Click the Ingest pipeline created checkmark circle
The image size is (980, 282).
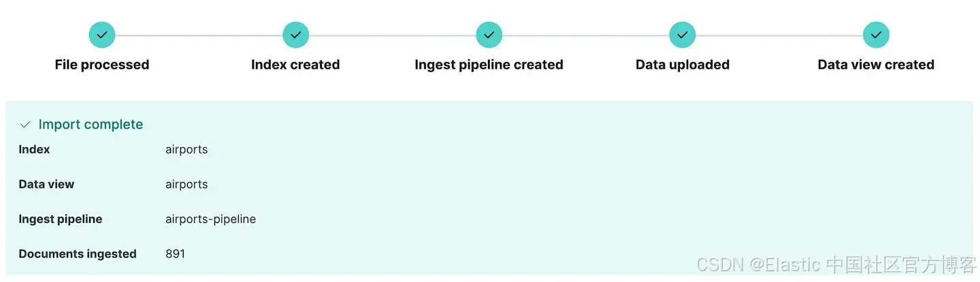click(489, 35)
